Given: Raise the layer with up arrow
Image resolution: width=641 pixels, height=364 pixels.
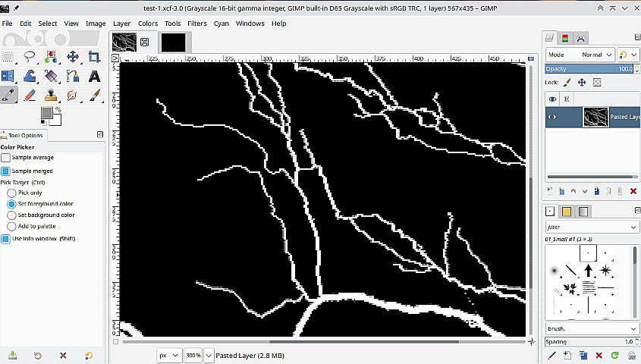Looking at the screenshot, I should pyautogui.click(x=573, y=191).
